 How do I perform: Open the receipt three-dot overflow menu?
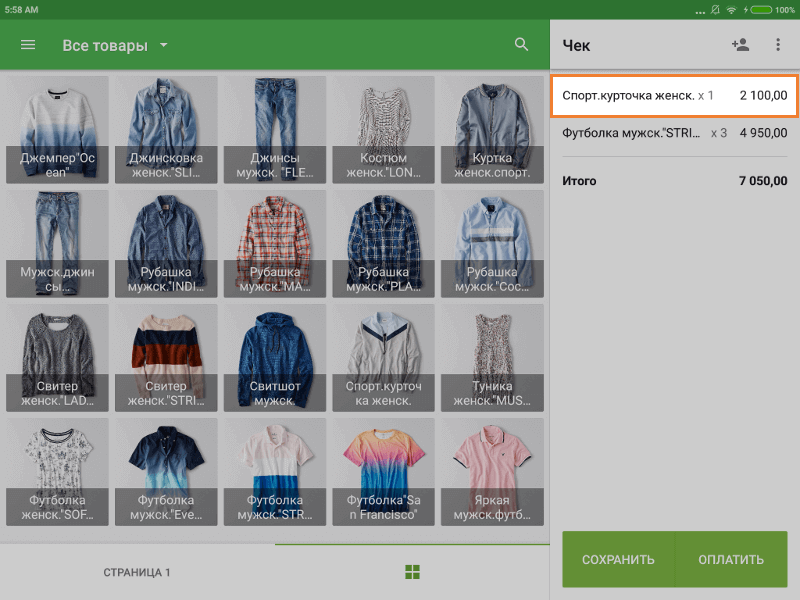tap(778, 45)
